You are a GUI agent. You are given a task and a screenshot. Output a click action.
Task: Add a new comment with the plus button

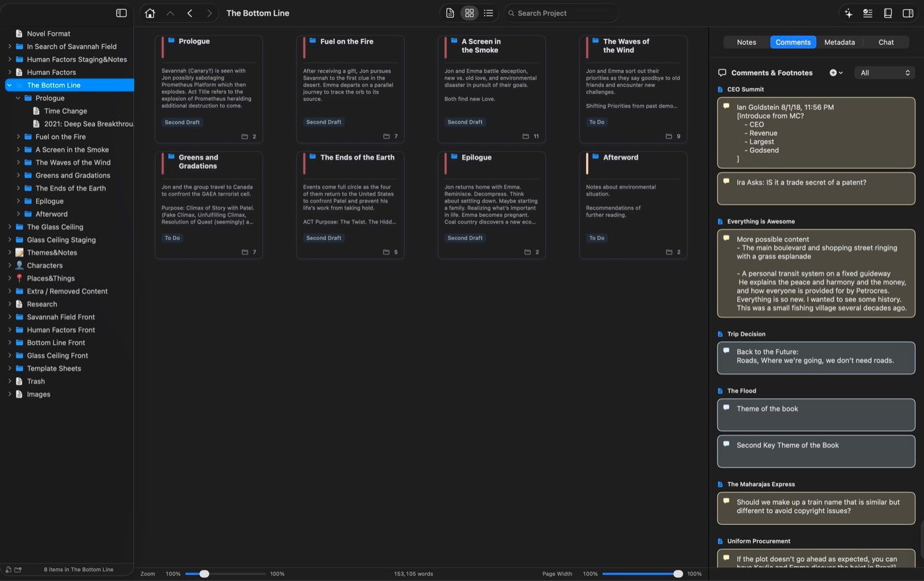coord(834,73)
